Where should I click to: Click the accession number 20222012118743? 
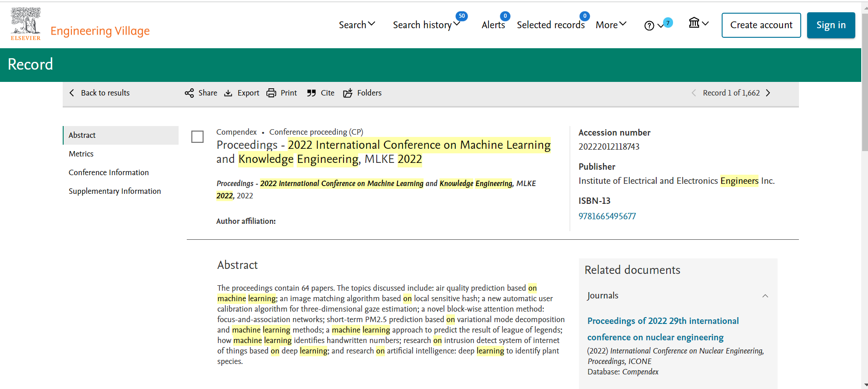click(609, 147)
